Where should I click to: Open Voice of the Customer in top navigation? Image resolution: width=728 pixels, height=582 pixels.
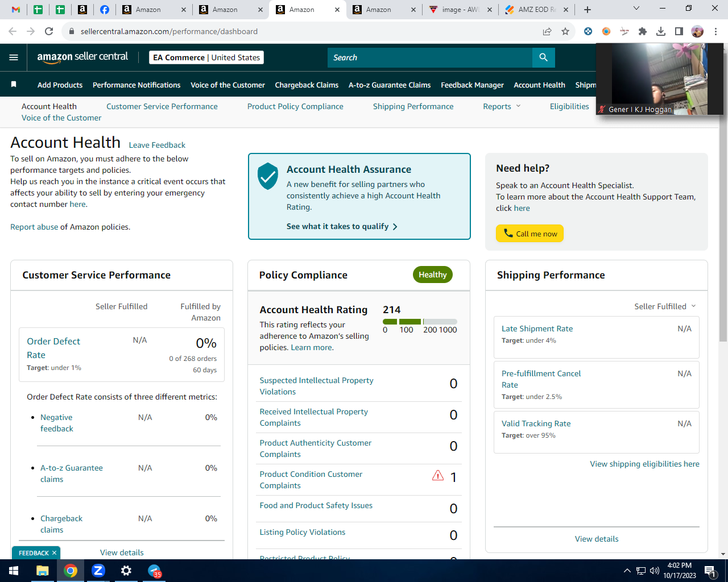coord(227,85)
